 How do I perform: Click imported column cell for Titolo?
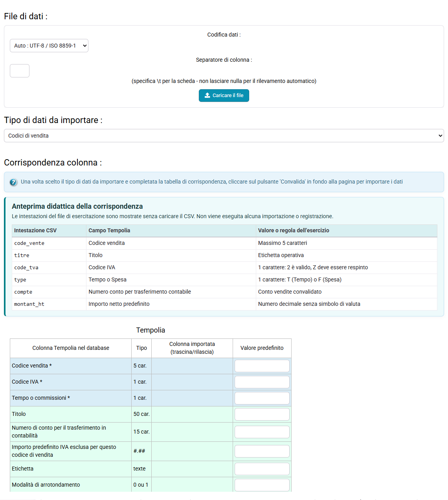click(192, 414)
